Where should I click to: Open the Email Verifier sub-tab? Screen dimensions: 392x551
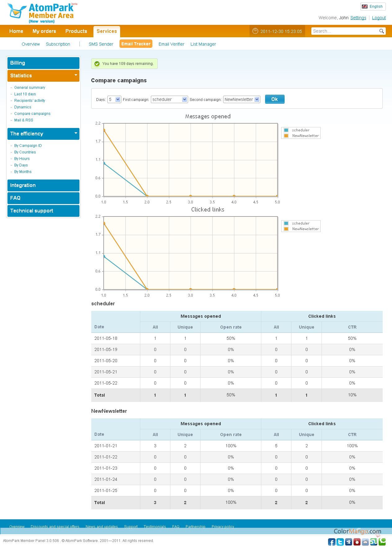point(171,44)
